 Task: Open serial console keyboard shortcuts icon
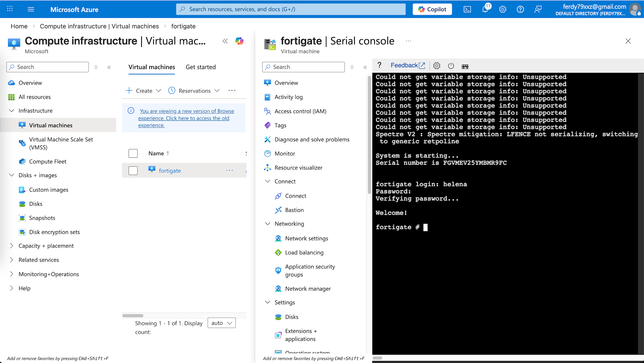pyautogui.click(x=465, y=66)
